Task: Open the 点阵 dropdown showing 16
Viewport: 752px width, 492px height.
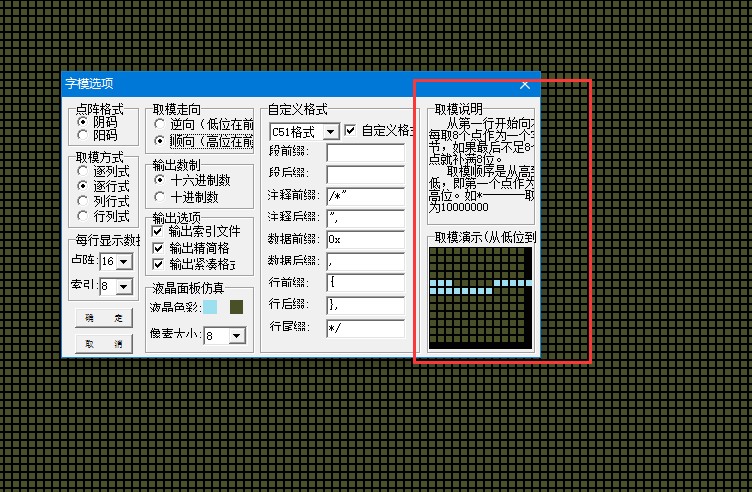Action: point(124,261)
